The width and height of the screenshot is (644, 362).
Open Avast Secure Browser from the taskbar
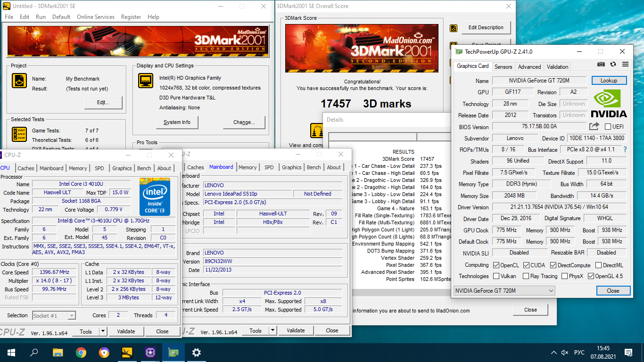[x=104, y=352]
